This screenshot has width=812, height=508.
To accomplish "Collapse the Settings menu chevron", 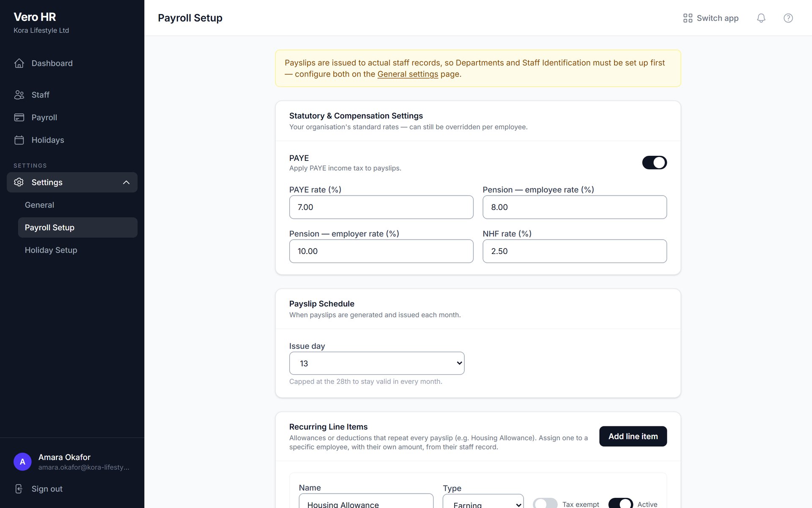I will (x=126, y=182).
